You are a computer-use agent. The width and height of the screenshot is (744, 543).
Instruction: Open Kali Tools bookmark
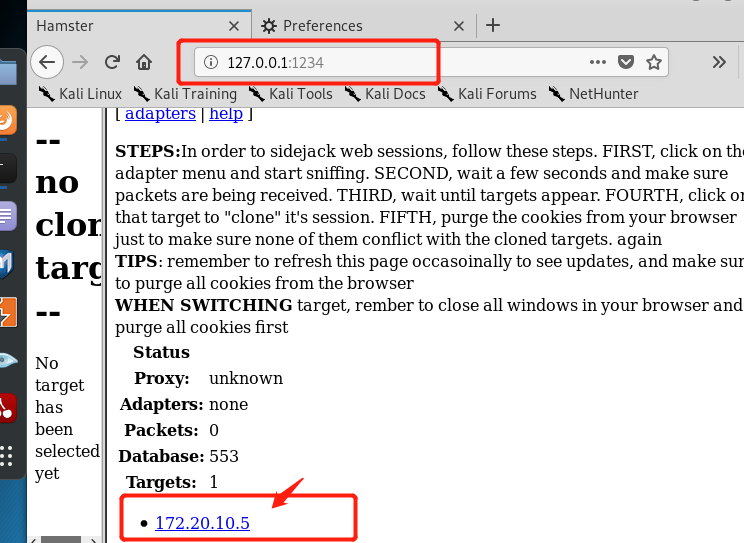(290, 94)
